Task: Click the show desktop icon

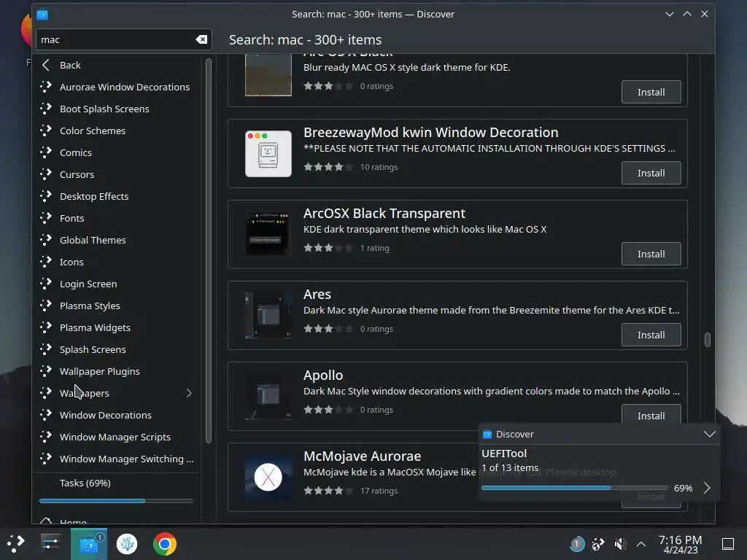Action: [x=728, y=544]
